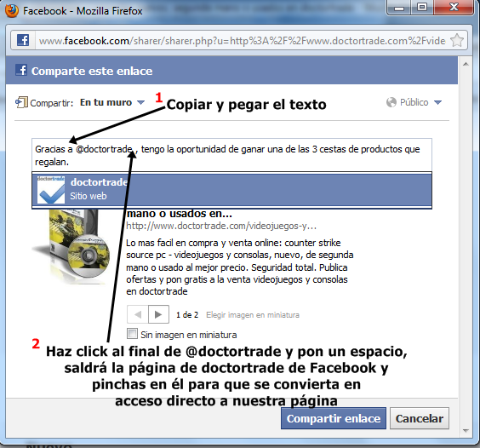
Task: Click the 1 de 2 counter text
Action: 187,314
